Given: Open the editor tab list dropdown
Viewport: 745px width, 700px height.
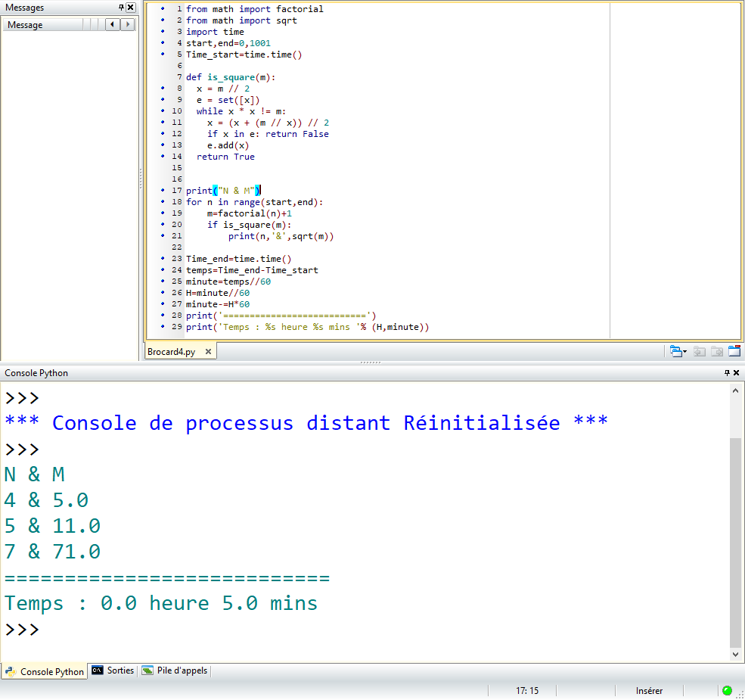Looking at the screenshot, I should tap(678, 351).
